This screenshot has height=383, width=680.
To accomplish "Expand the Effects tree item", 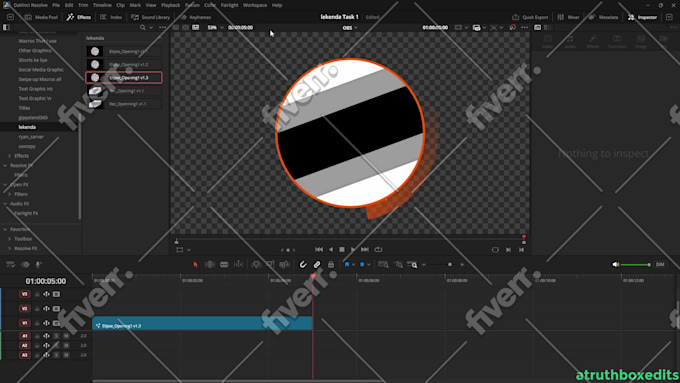I will (10, 156).
